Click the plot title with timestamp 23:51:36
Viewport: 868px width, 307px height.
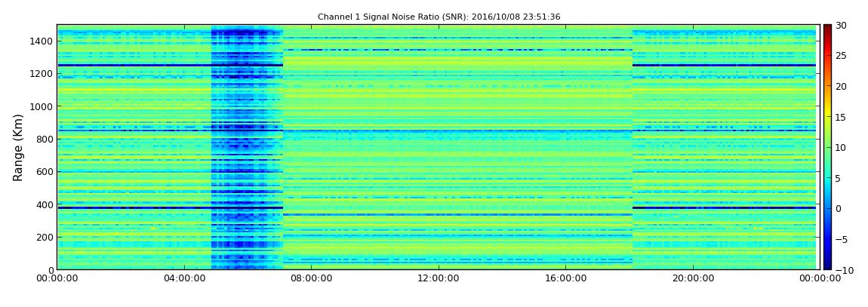[439, 17]
